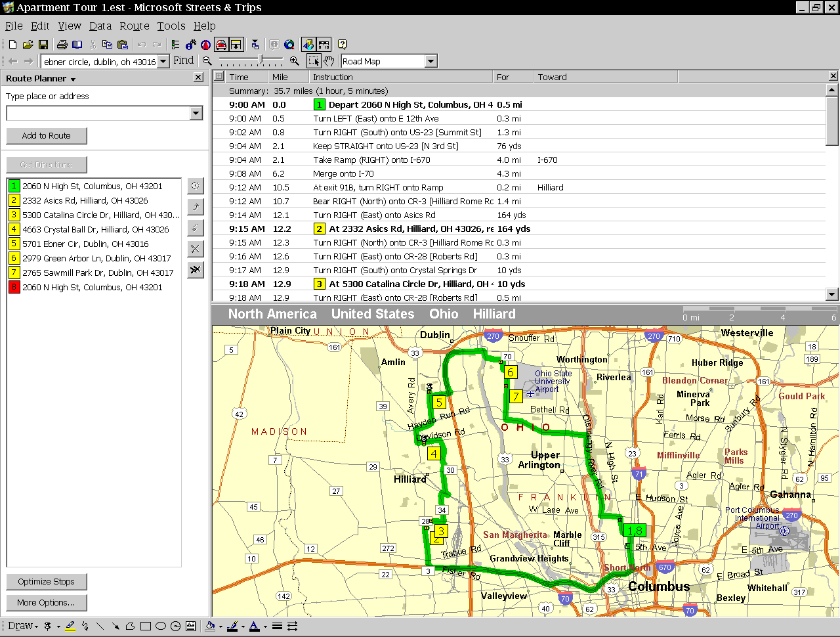This screenshot has height=637, width=840.
Task: Click the question mark Help icon
Action: pyautogui.click(x=342, y=45)
